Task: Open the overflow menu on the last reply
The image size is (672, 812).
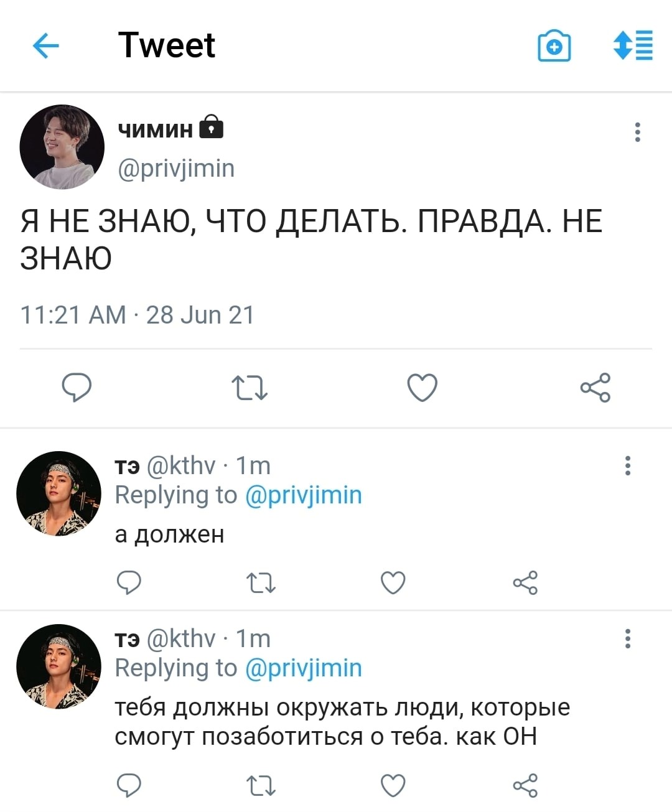Action: [x=628, y=638]
